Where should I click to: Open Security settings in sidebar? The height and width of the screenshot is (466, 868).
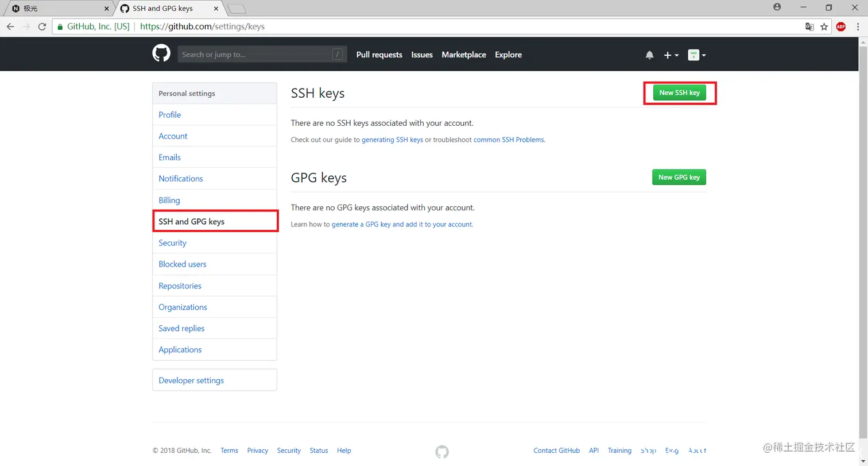coord(215,243)
